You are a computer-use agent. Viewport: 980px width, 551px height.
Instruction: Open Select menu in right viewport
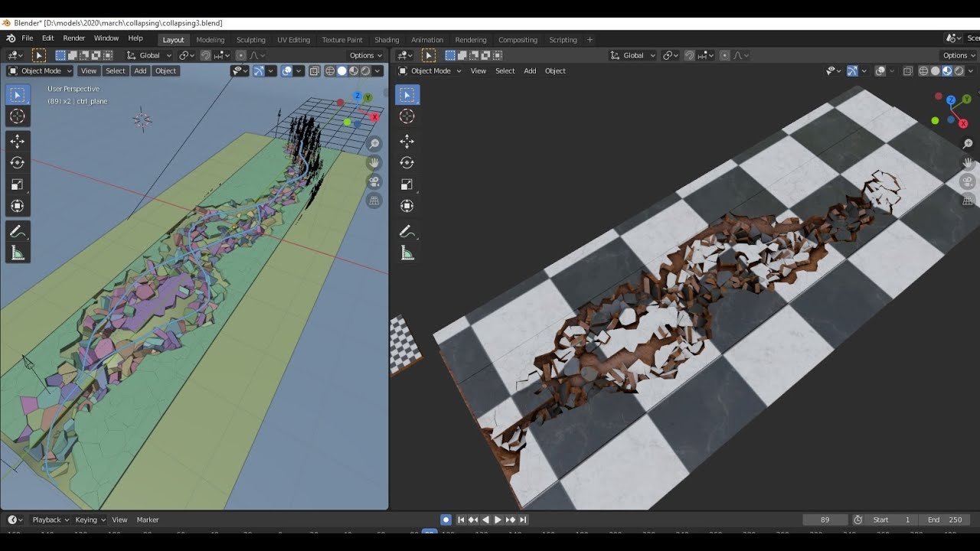coord(505,70)
